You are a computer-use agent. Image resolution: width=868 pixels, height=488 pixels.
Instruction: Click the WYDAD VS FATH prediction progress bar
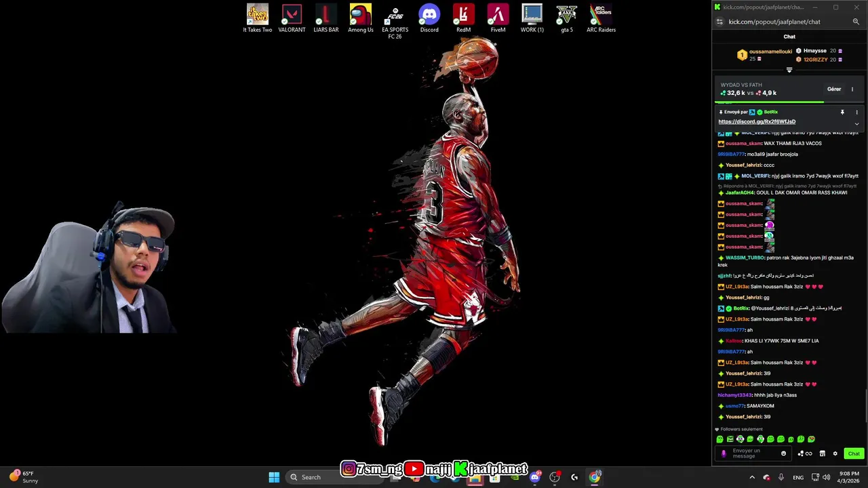[789, 102]
